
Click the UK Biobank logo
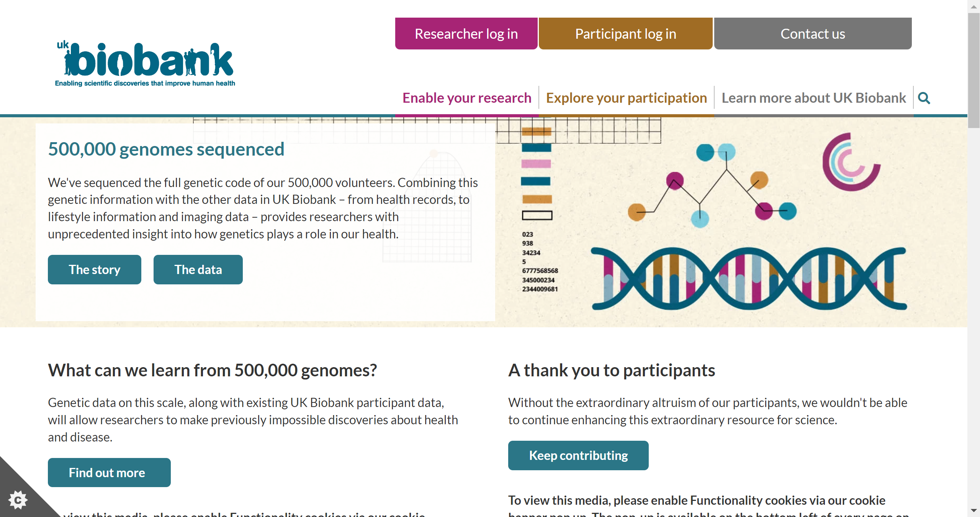coord(145,61)
